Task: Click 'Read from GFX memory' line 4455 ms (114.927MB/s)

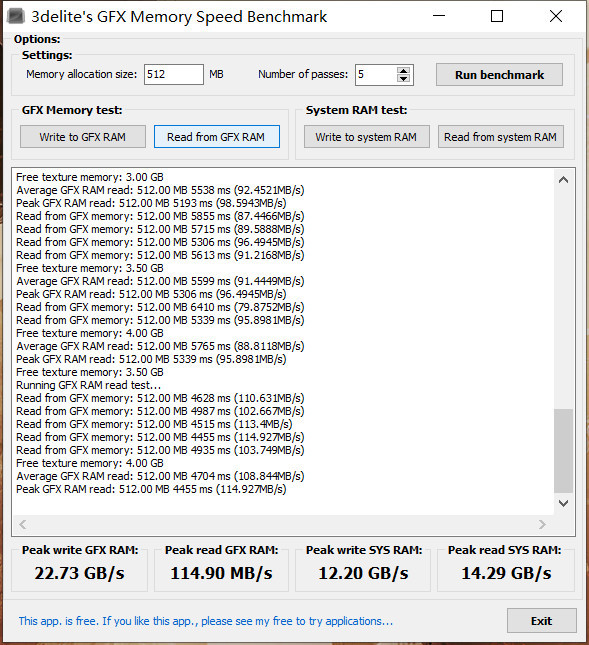Action: pos(160,437)
